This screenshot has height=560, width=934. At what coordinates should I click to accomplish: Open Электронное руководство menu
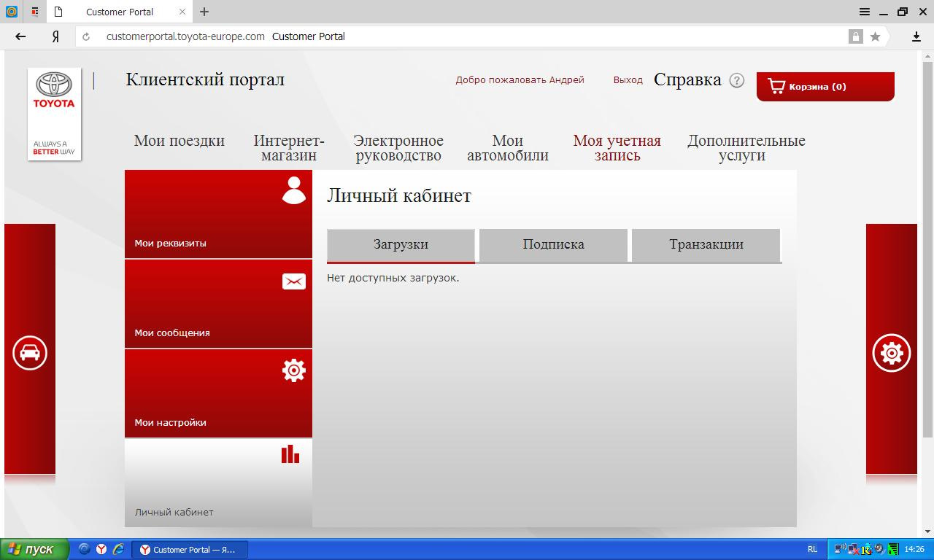click(398, 148)
